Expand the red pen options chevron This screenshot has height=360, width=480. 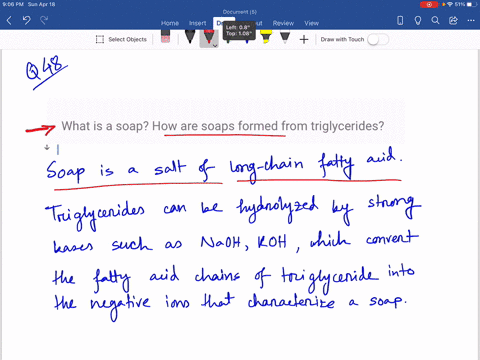tap(215, 46)
